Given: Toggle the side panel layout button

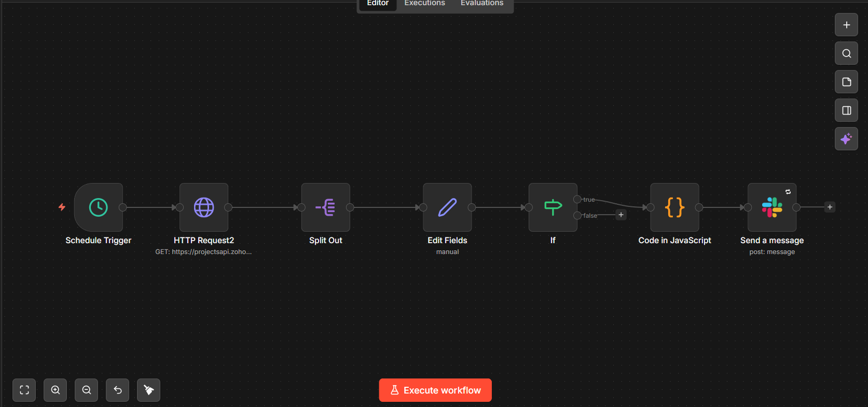Looking at the screenshot, I should click(846, 110).
